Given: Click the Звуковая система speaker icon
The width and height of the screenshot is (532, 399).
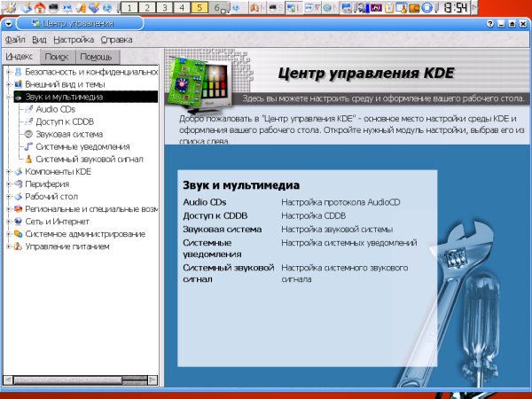Looking at the screenshot, I should click(29, 134).
